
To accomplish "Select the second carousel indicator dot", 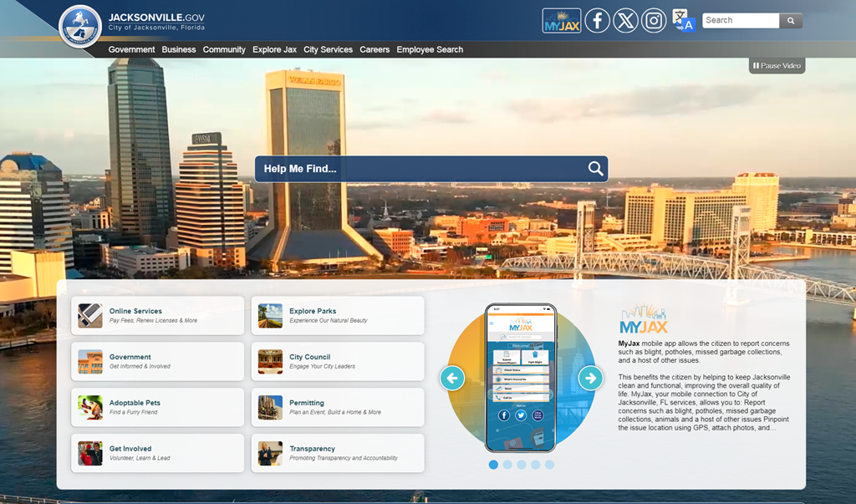I will point(507,465).
